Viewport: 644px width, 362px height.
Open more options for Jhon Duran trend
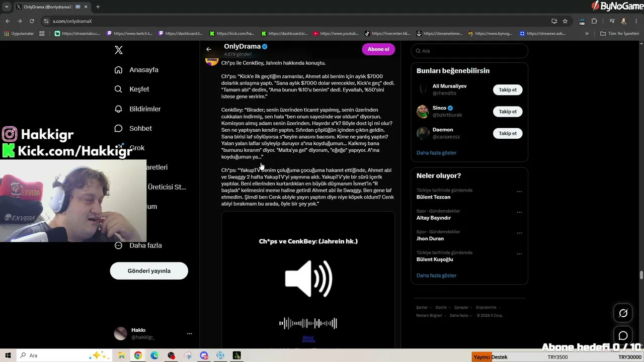coord(519,233)
